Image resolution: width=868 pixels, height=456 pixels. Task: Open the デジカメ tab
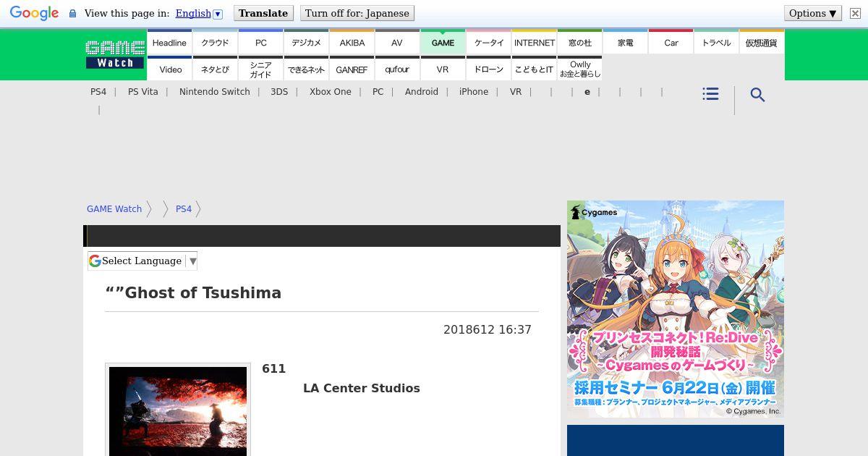(x=306, y=42)
